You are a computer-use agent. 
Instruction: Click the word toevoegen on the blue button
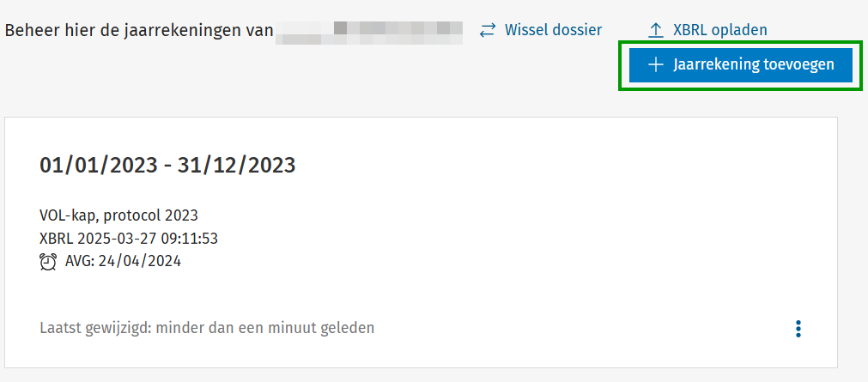pyautogui.click(x=799, y=64)
